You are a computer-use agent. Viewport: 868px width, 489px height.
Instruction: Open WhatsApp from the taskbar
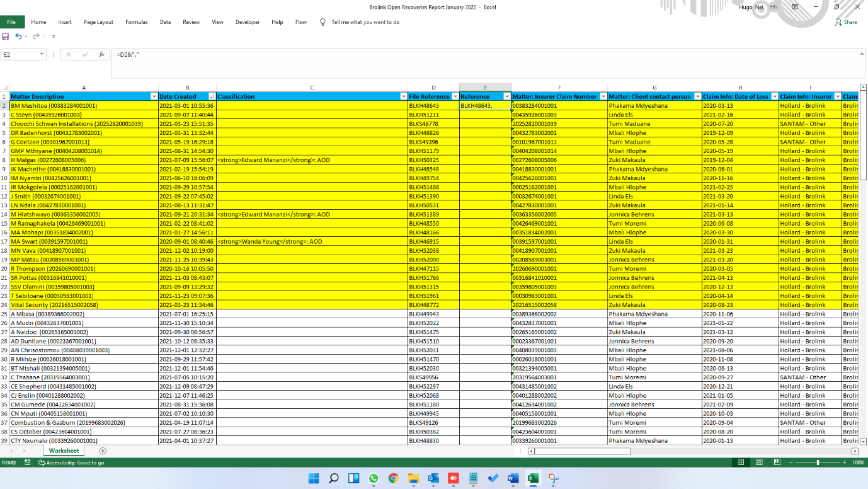(374, 478)
